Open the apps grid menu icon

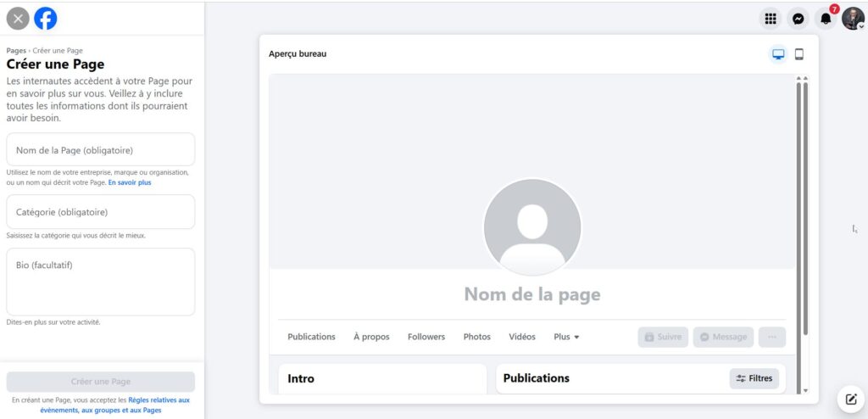(771, 19)
